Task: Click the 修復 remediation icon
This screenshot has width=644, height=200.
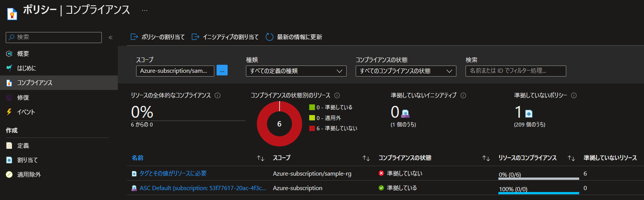Action: point(9,98)
